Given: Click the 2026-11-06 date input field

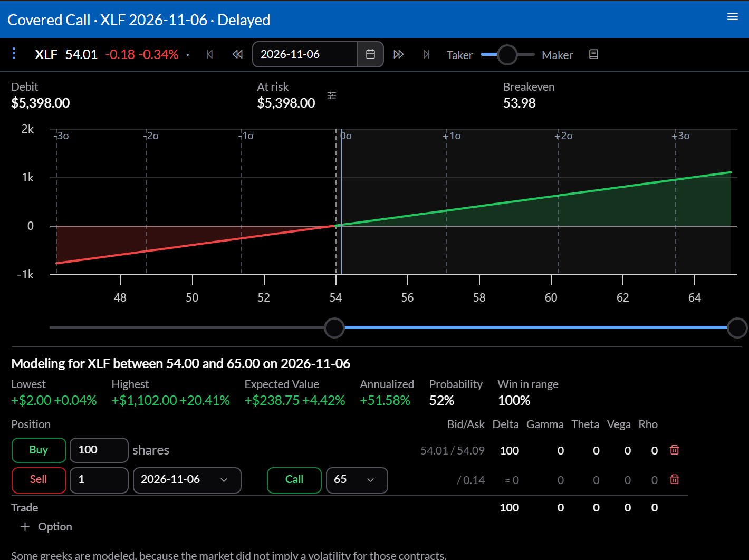Looking at the screenshot, I should (305, 54).
